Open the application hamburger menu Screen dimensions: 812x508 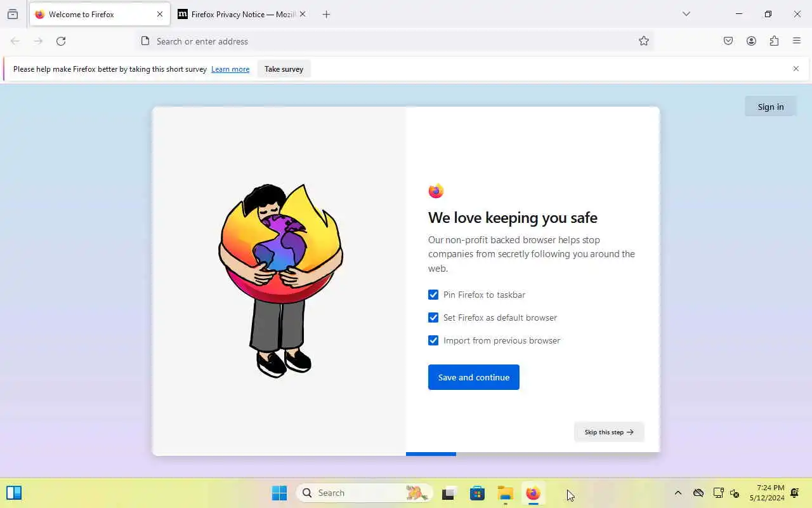click(797, 41)
